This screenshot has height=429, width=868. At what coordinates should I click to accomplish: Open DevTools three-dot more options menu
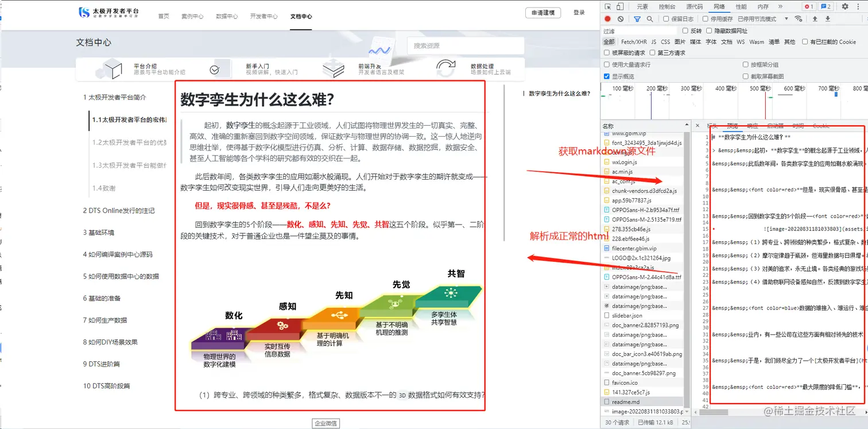coord(858,7)
